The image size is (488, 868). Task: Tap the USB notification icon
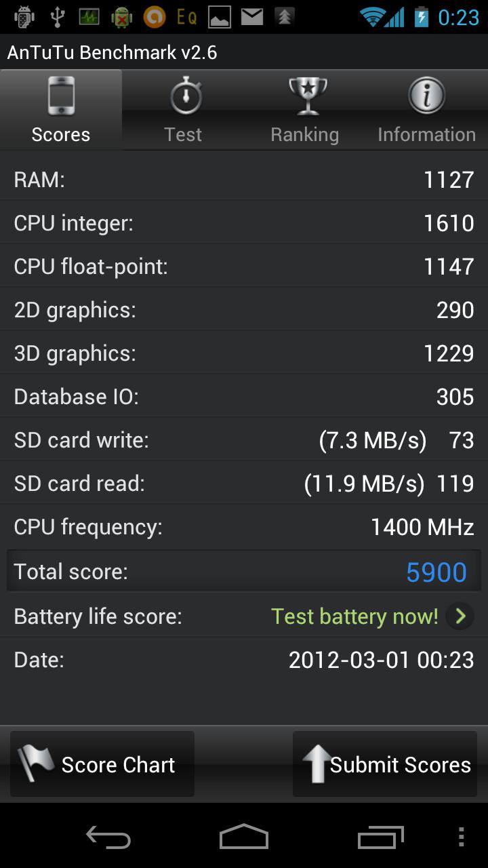(58, 16)
